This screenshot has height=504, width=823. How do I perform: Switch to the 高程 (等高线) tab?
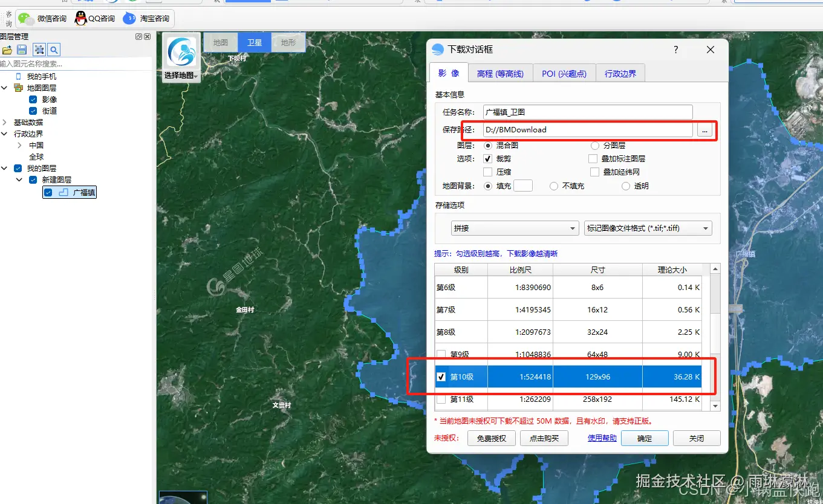click(x=500, y=74)
